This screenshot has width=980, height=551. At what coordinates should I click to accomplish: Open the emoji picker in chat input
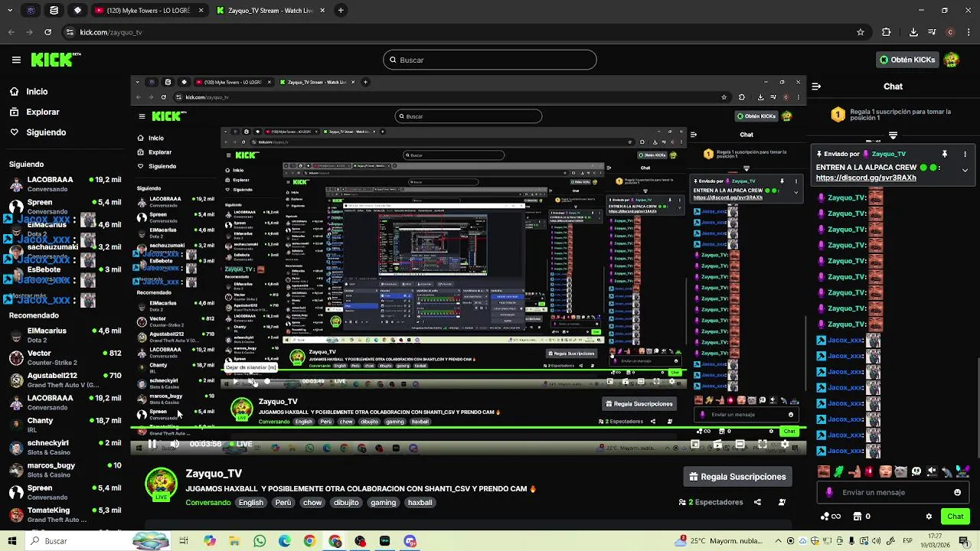click(x=957, y=492)
